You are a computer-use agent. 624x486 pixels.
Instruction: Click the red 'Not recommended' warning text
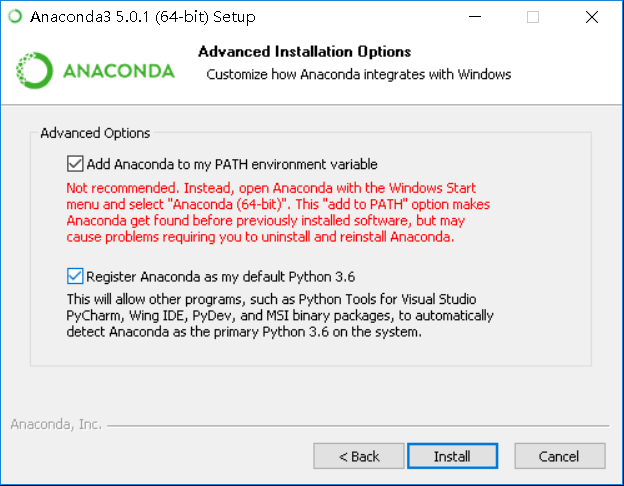pos(270,213)
